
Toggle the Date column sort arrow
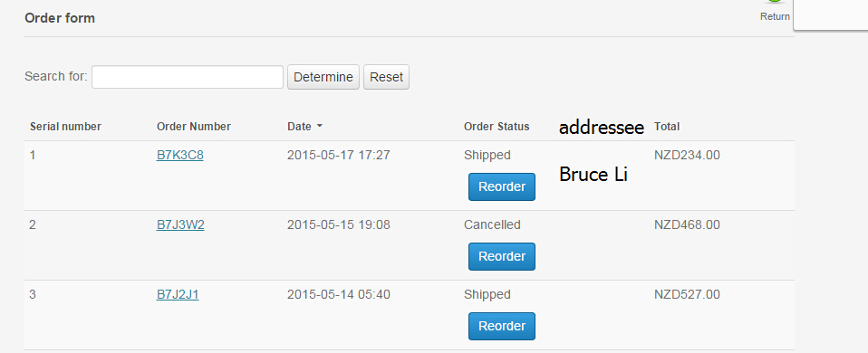click(320, 126)
